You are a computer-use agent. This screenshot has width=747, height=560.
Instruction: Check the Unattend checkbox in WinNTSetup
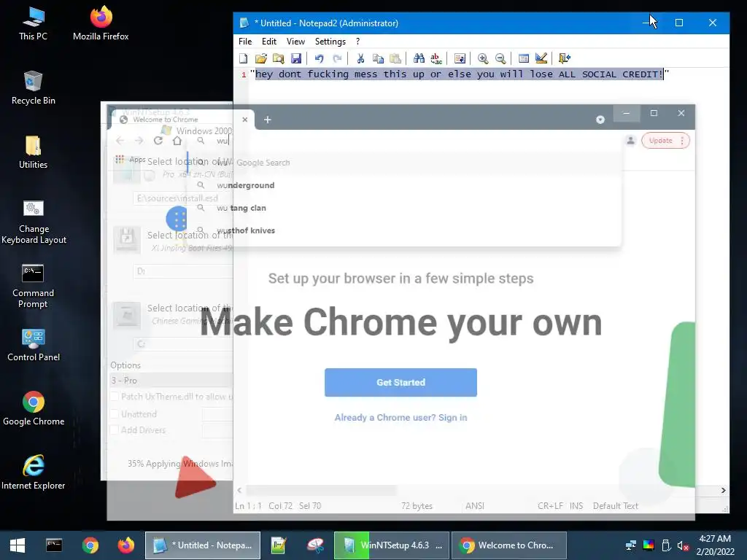(115, 414)
